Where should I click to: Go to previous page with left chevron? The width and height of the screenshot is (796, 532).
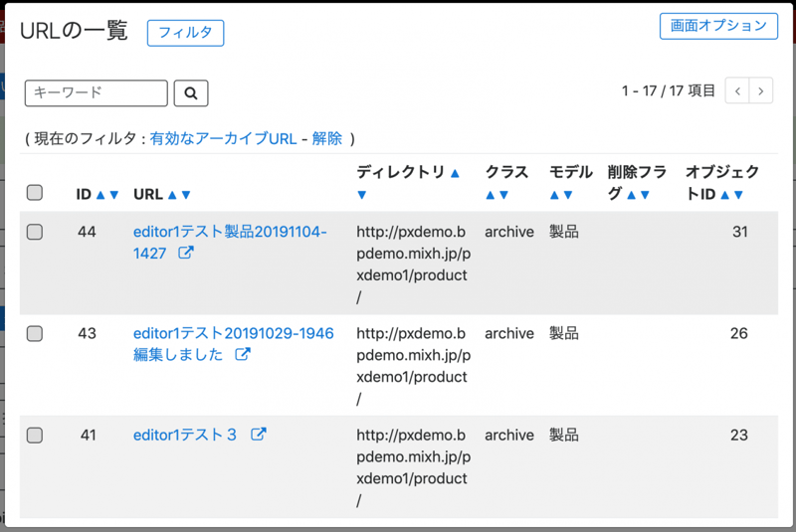pos(737,90)
